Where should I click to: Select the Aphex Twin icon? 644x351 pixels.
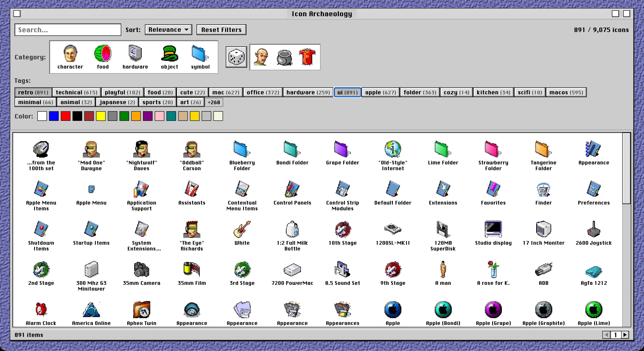141,309
